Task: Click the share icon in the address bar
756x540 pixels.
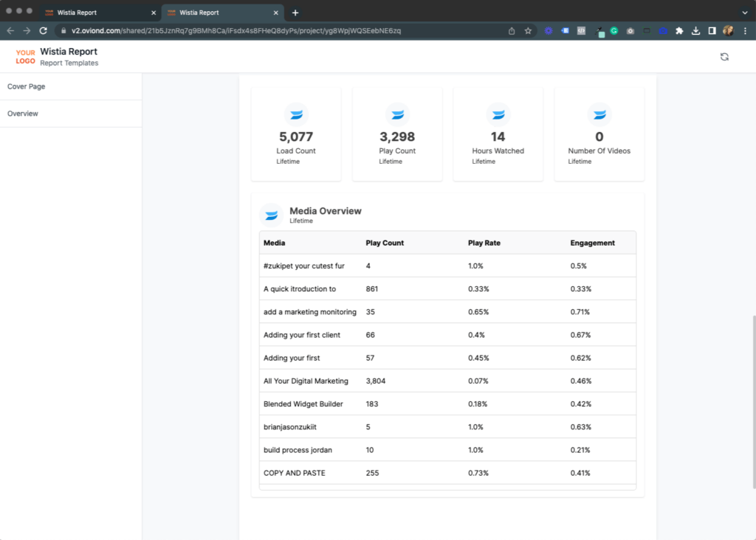Action: point(512,31)
